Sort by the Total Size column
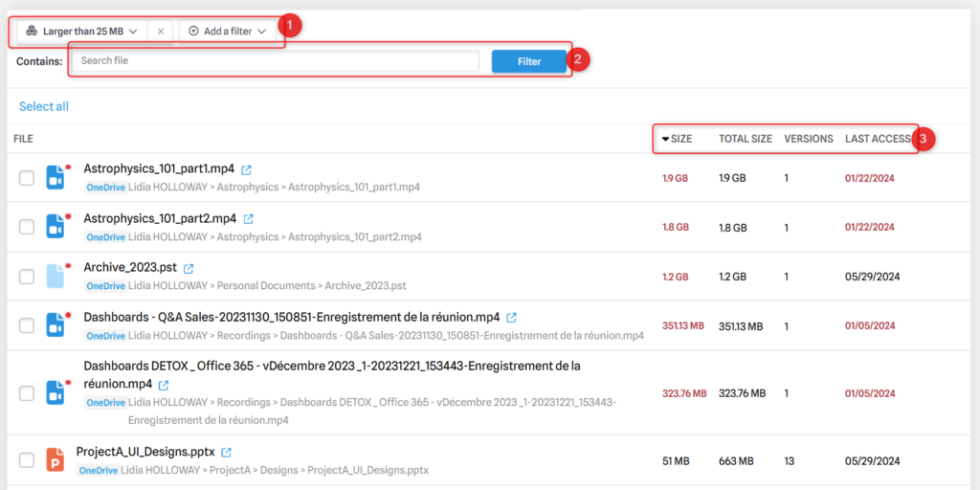980x490 pixels. (x=746, y=139)
